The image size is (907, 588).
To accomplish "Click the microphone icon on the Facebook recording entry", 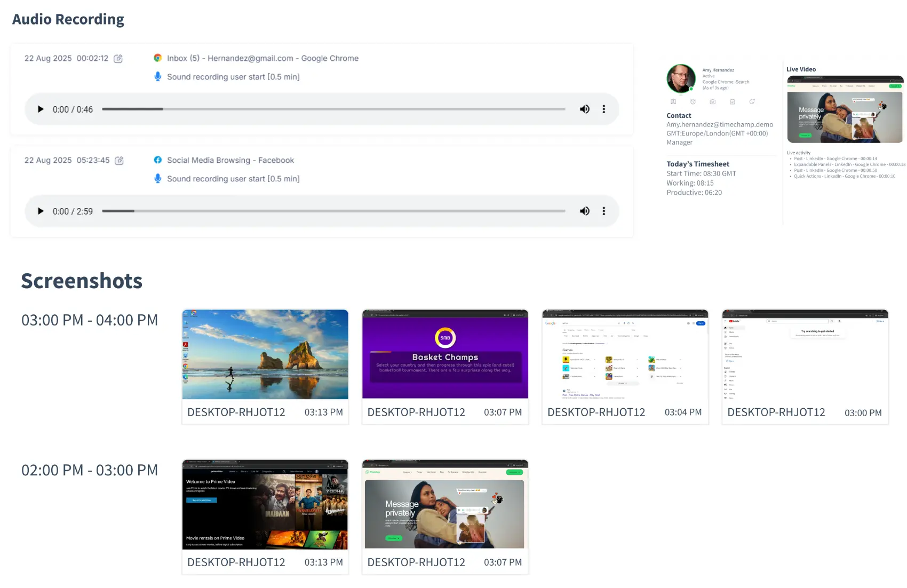I will click(x=158, y=178).
